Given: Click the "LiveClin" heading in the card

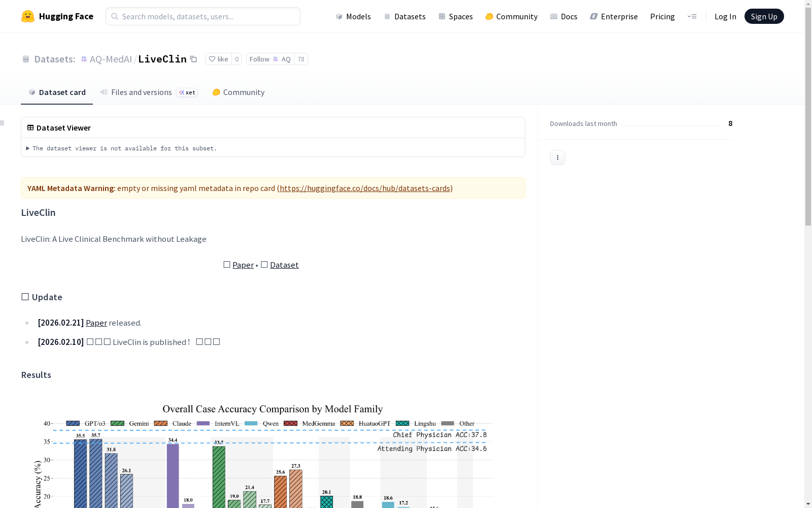Looking at the screenshot, I should click(38, 212).
